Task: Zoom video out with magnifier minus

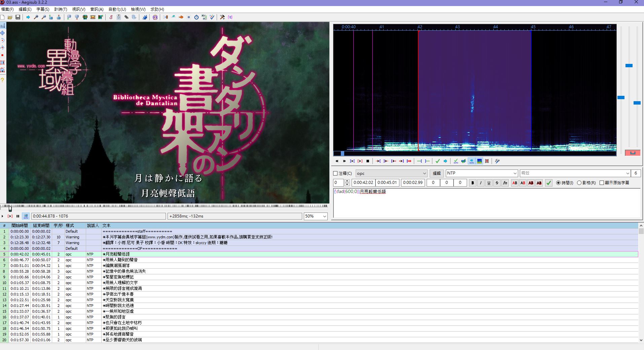Action: tap(44, 17)
